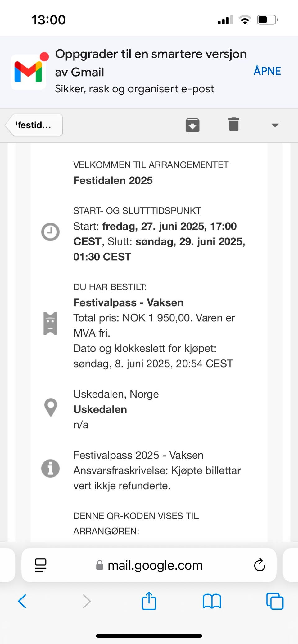Delete the email with the trash icon
The height and width of the screenshot is (644, 298).
click(234, 125)
